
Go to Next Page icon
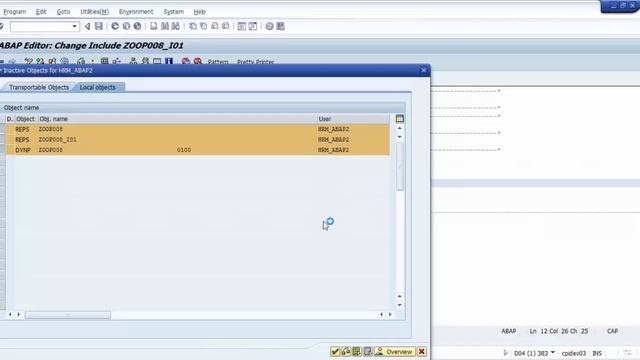click(214, 27)
